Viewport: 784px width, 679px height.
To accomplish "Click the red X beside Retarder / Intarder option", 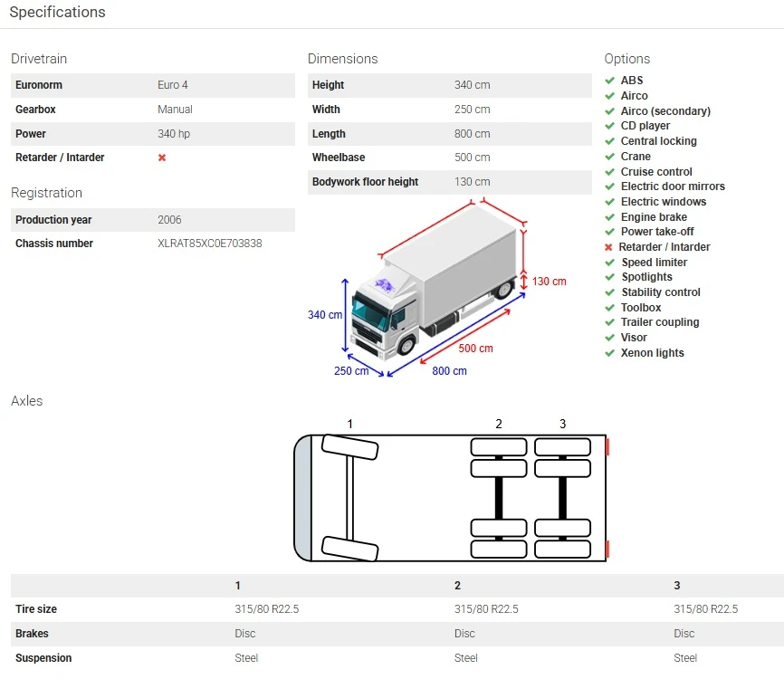I will click(609, 247).
